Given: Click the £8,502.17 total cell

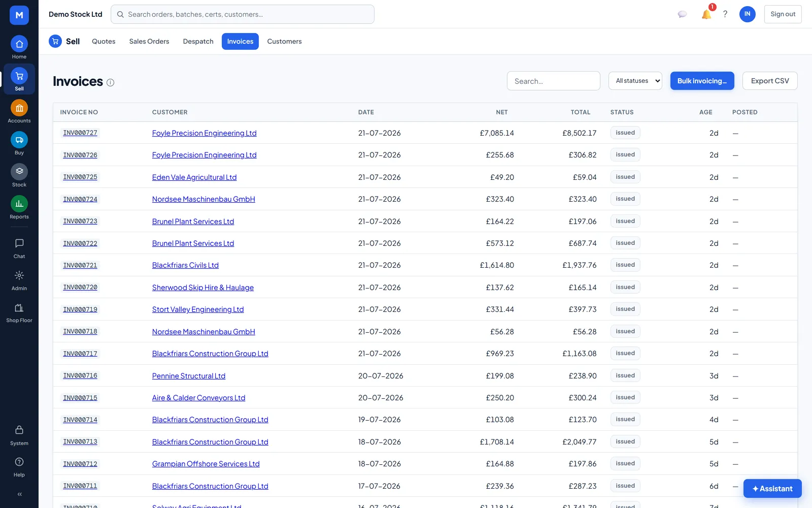Looking at the screenshot, I should pos(579,133).
